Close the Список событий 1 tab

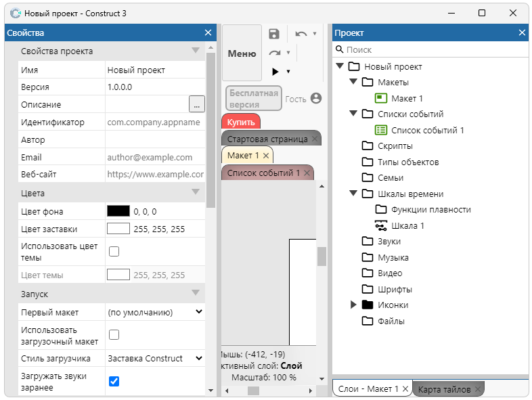307,173
